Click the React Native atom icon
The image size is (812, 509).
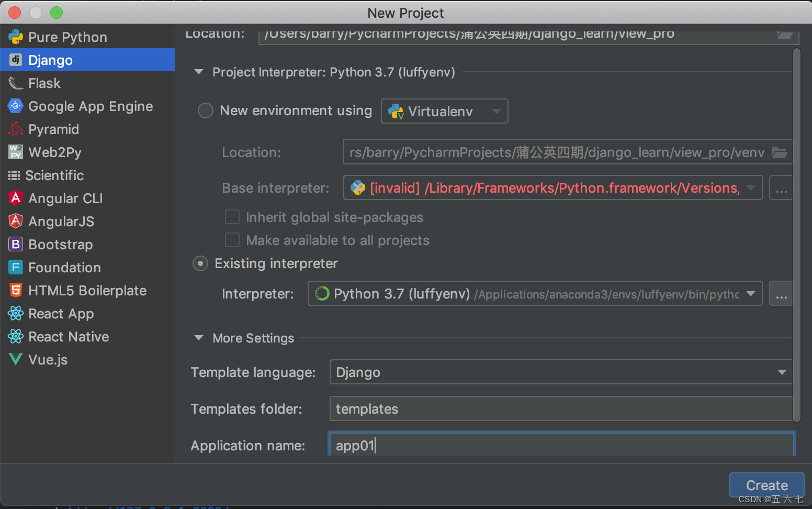[x=16, y=336]
